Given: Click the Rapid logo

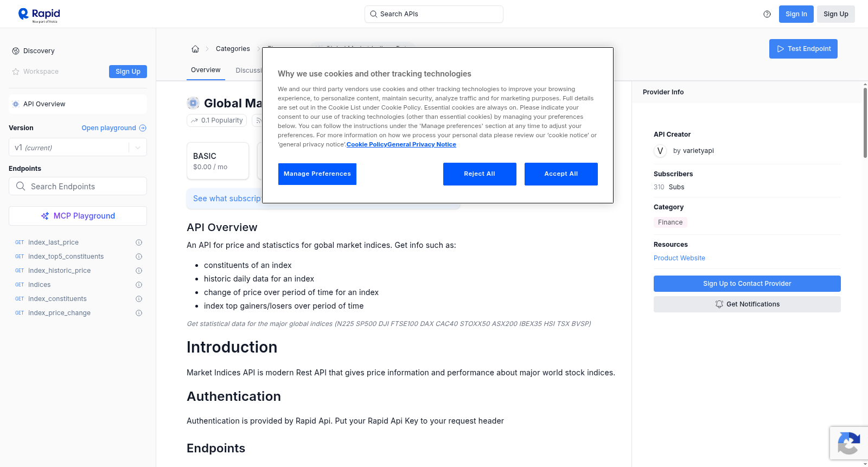Looking at the screenshot, I should [39, 15].
